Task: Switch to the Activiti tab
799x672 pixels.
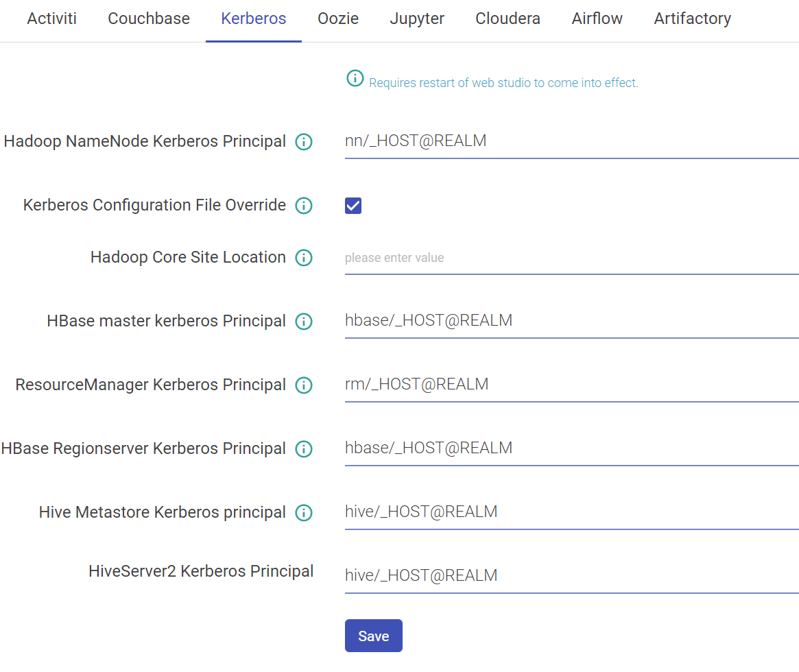Action: coord(52,19)
